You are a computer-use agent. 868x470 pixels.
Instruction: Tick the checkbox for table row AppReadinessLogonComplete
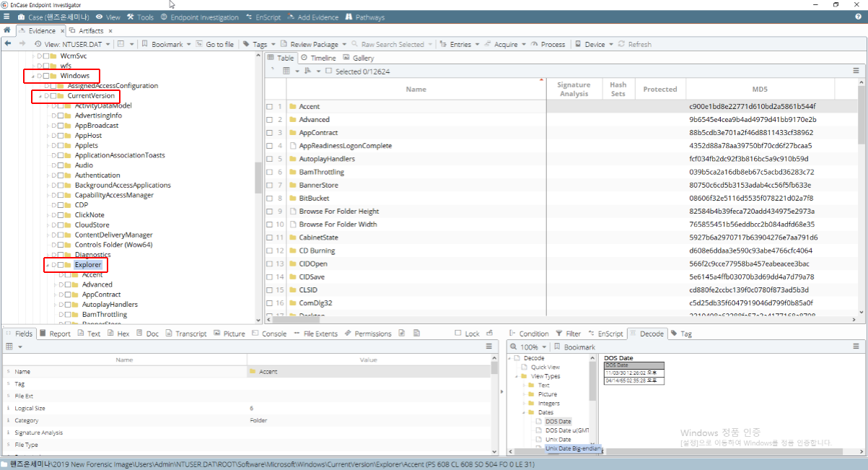pos(270,146)
